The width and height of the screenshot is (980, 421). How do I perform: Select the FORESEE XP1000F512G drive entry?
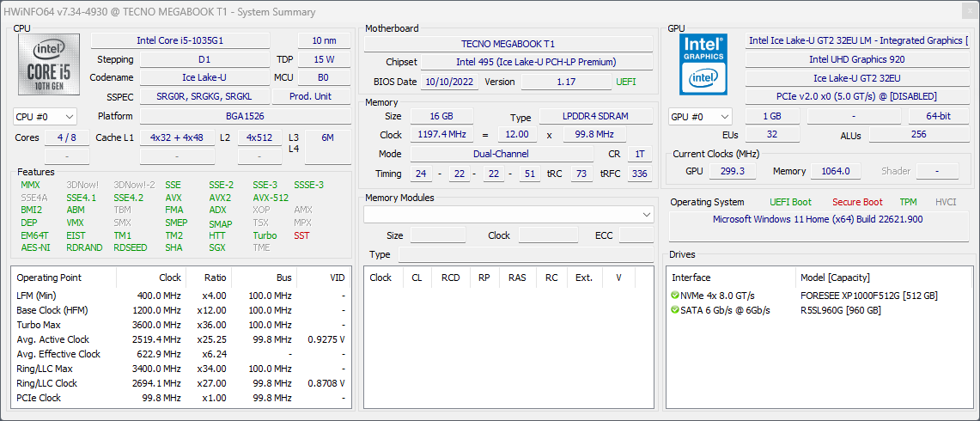point(868,296)
